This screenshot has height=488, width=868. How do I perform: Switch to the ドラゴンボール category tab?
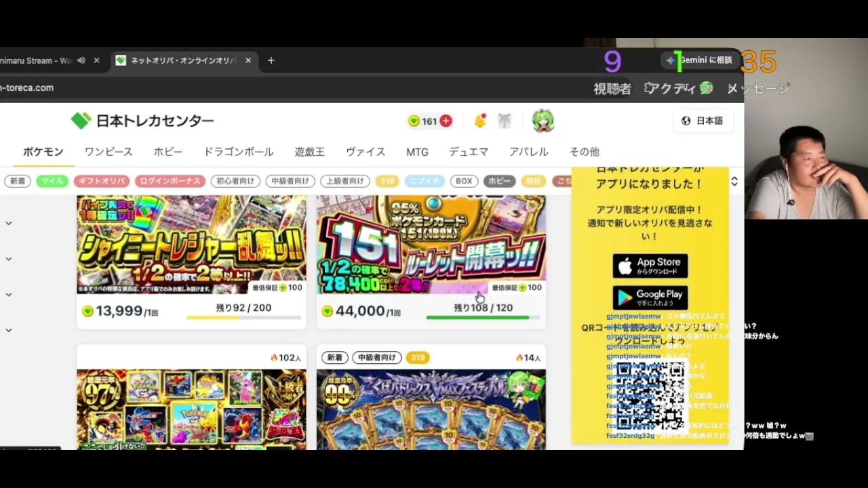(239, 152)
